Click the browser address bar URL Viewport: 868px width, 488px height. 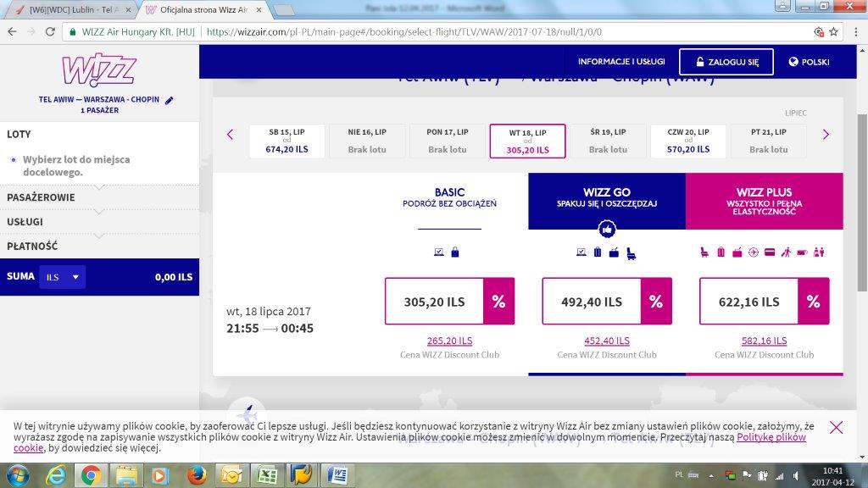[404, 32]
